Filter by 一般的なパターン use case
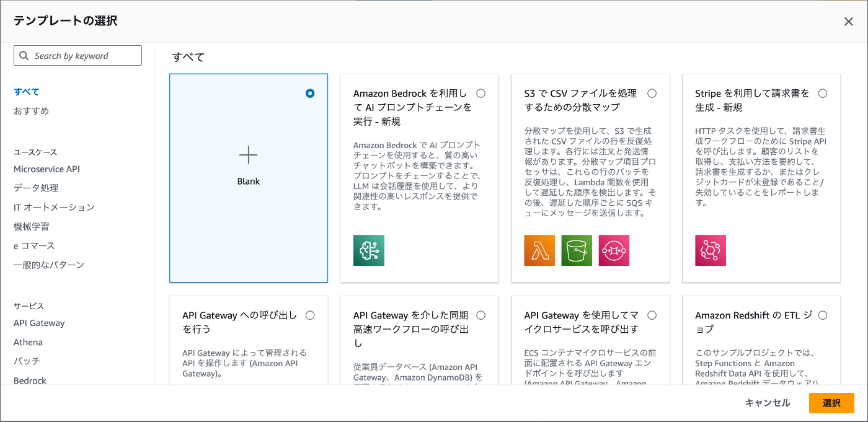The height and width of the screenshot is (422, 868). pyautogui.click(x=49, y=265)
